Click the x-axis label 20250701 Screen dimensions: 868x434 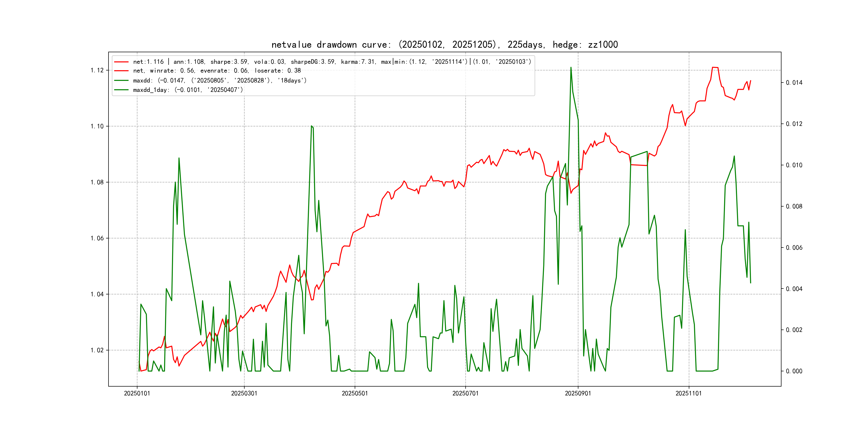click(x=465, y=394)
